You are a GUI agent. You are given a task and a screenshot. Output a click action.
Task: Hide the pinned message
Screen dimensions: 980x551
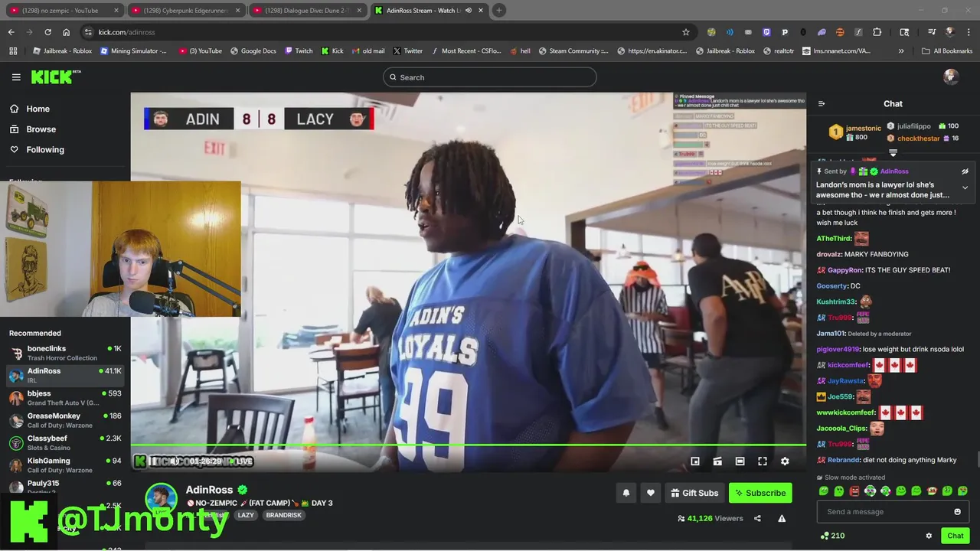965,171
